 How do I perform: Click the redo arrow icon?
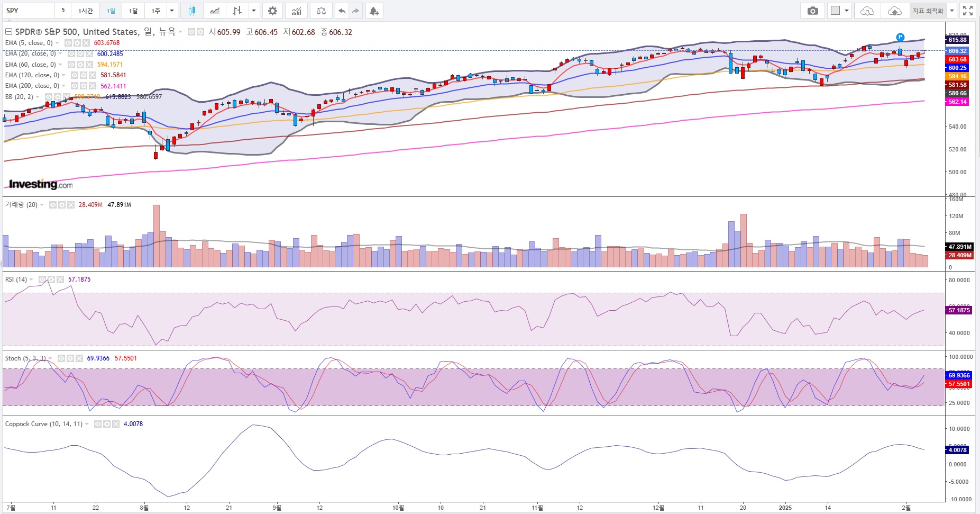[355, 11]
